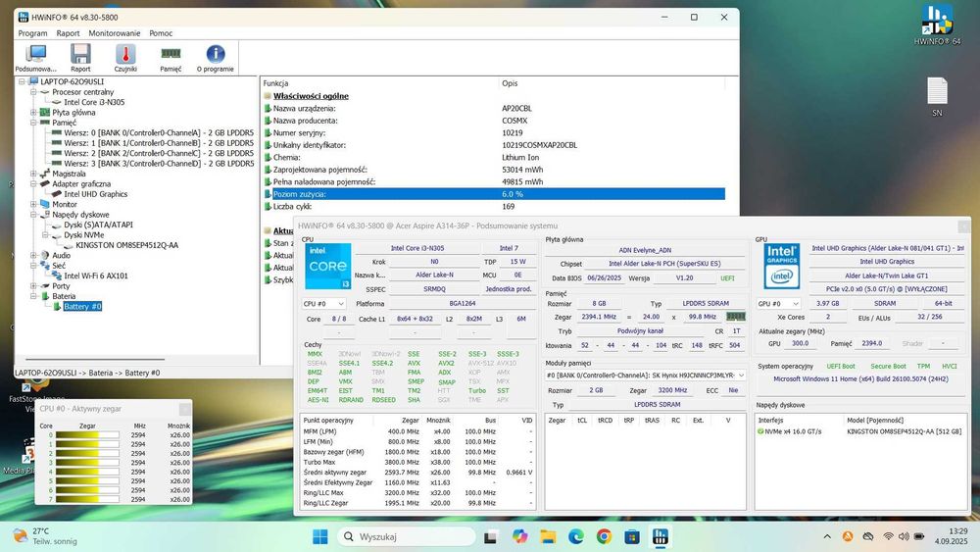Open the Pomoc menu
Viewport: 980px width, 552px height.
pos(161,33)
